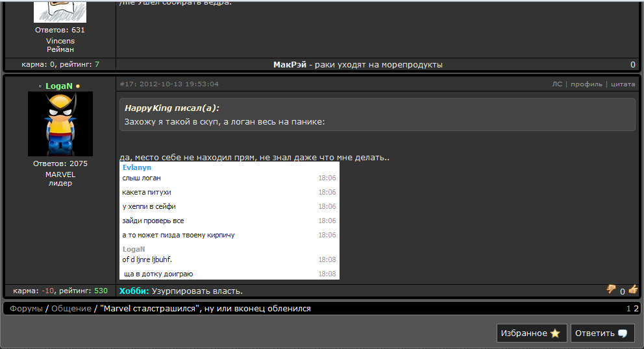The width and height of the screenshot is (644, 349).
Task: Click LogaN's Wolverine avatar
Action: tap(60, 124)
